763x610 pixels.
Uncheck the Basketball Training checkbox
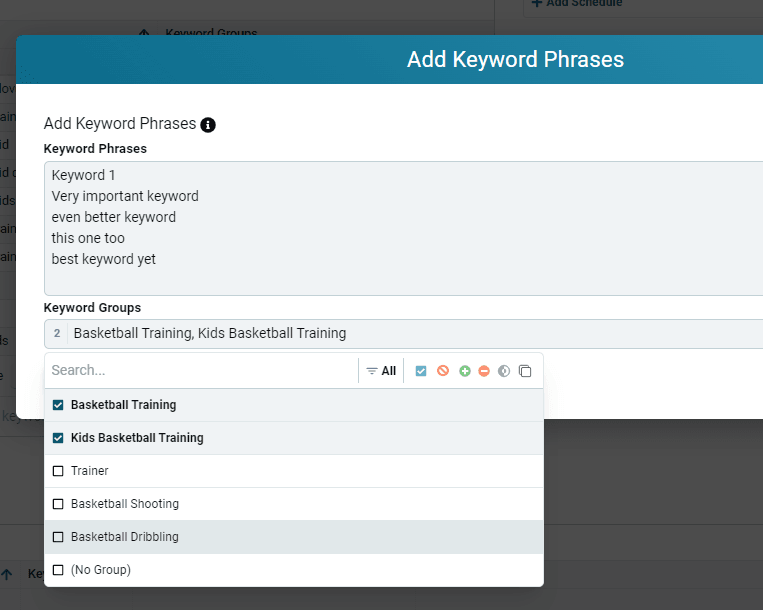click(58, 405)
